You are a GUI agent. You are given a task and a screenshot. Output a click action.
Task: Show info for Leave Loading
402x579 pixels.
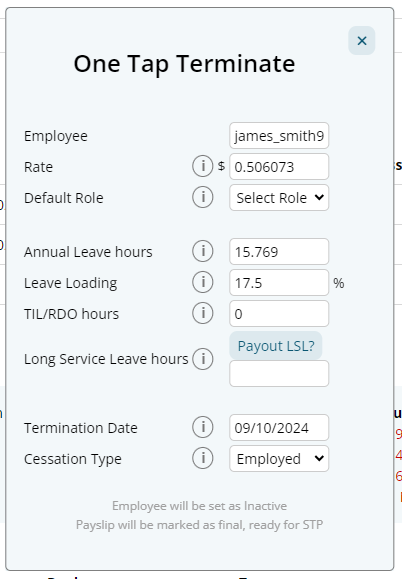tap(203, 282)
